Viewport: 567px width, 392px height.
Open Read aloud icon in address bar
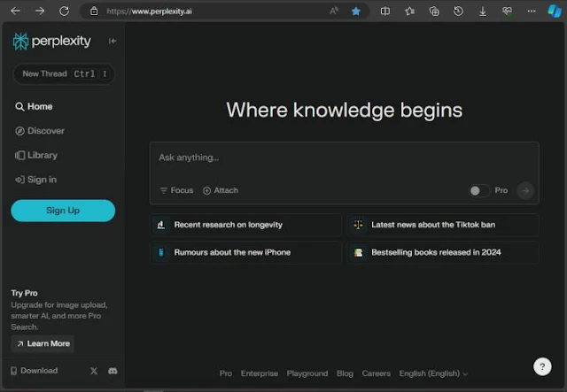tap(333, 12)
